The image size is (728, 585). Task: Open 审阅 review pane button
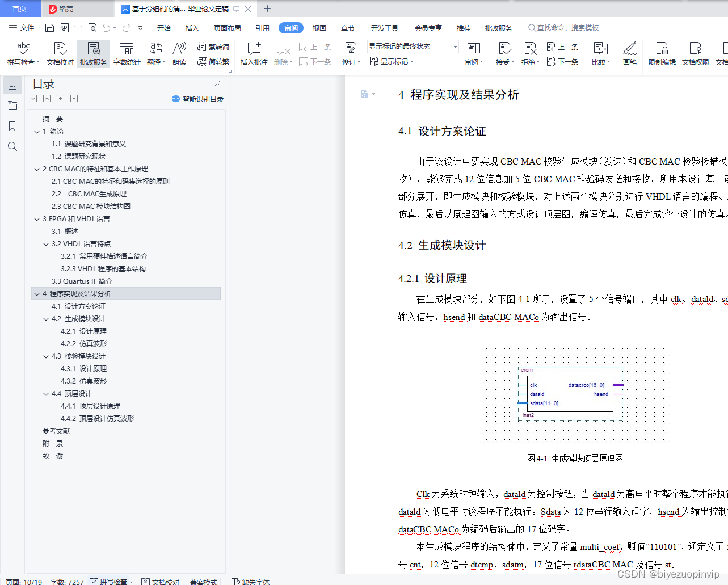coord(474,54)
